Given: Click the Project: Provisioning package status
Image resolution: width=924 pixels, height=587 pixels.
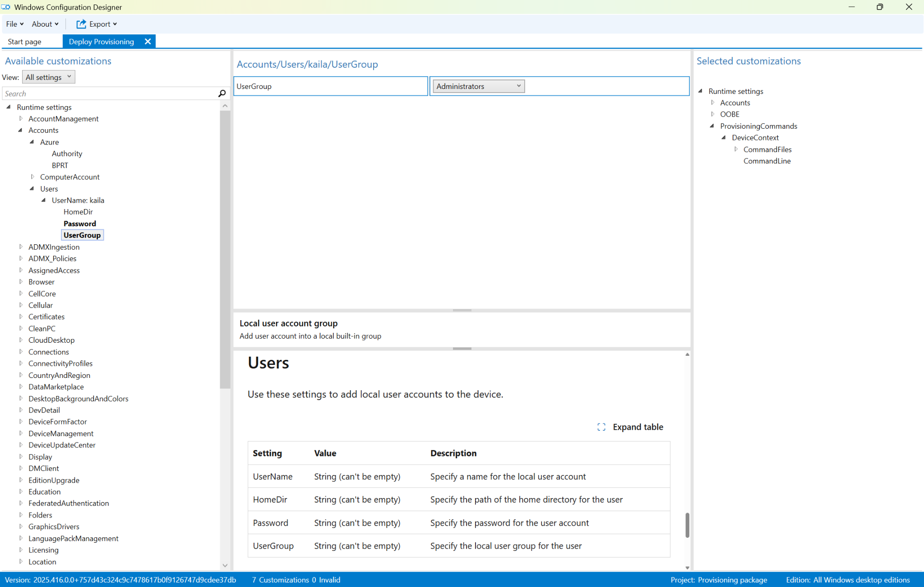Looking at the screenshot, I should coord(719,580).
